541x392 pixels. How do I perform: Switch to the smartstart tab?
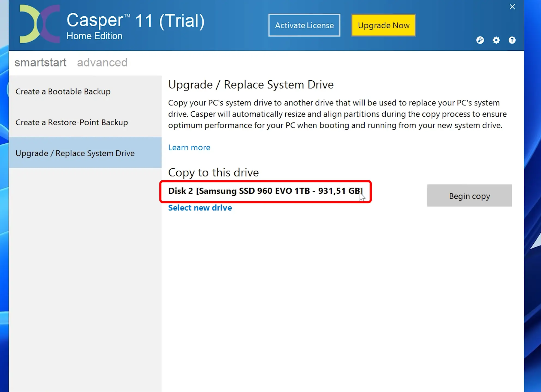tap(40, 62)
